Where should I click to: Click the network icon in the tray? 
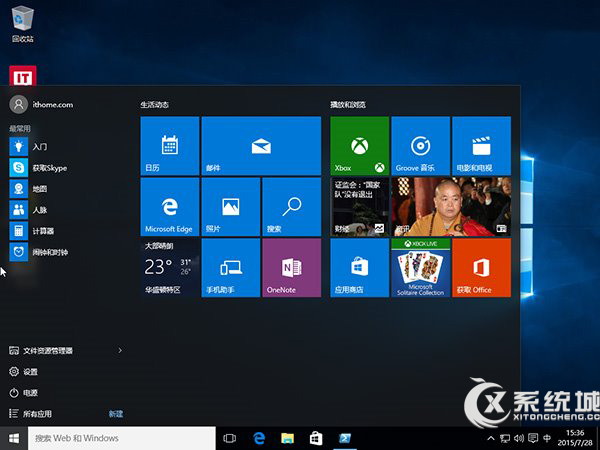pyautogui.click(x=505, y=438)
